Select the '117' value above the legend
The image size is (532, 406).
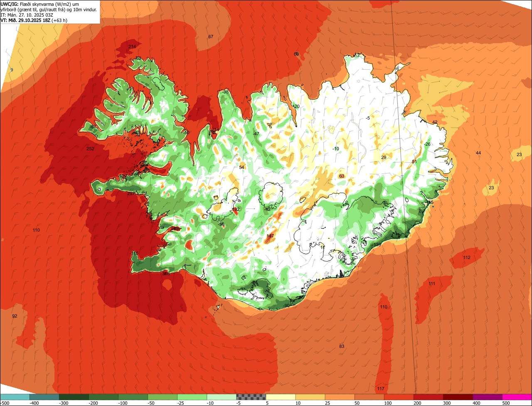(x=381, y=389)
